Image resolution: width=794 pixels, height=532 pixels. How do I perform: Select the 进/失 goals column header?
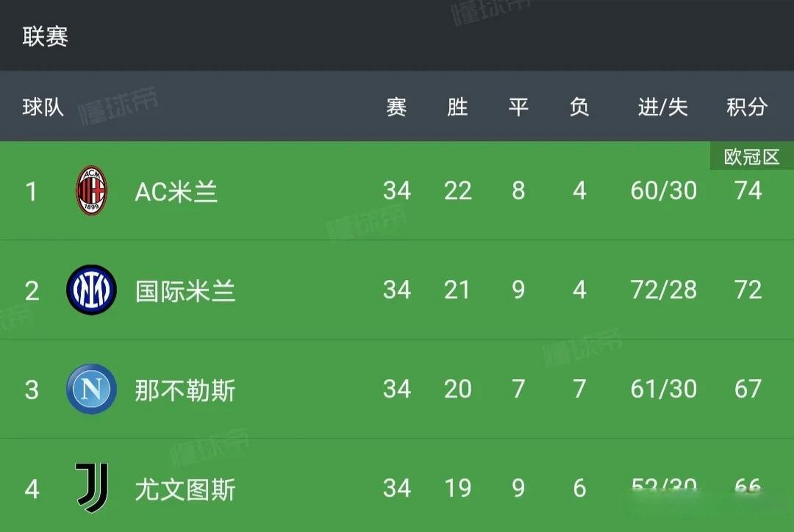662,106
